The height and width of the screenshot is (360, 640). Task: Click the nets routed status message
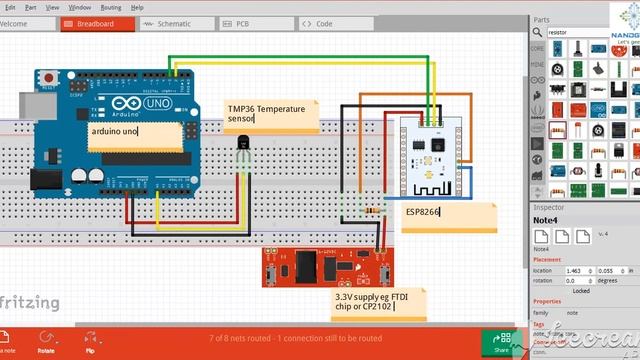click(296, 338)
